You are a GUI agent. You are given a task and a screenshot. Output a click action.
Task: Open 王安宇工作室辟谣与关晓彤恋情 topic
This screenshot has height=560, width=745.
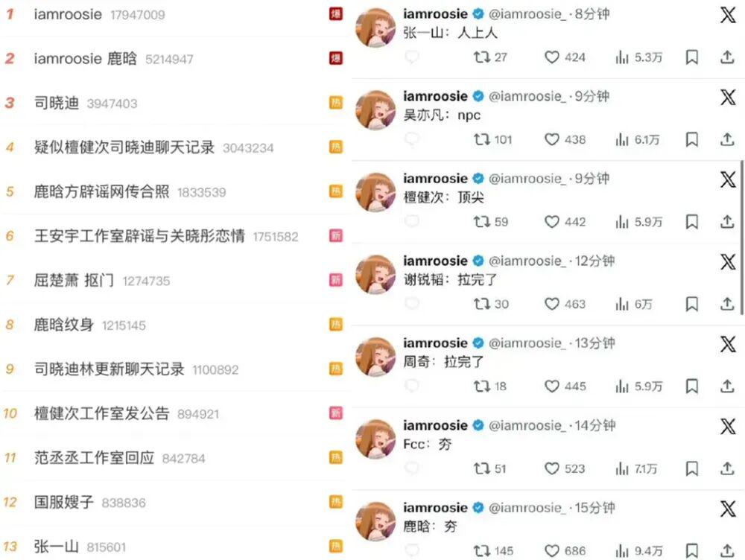point(140,236)
